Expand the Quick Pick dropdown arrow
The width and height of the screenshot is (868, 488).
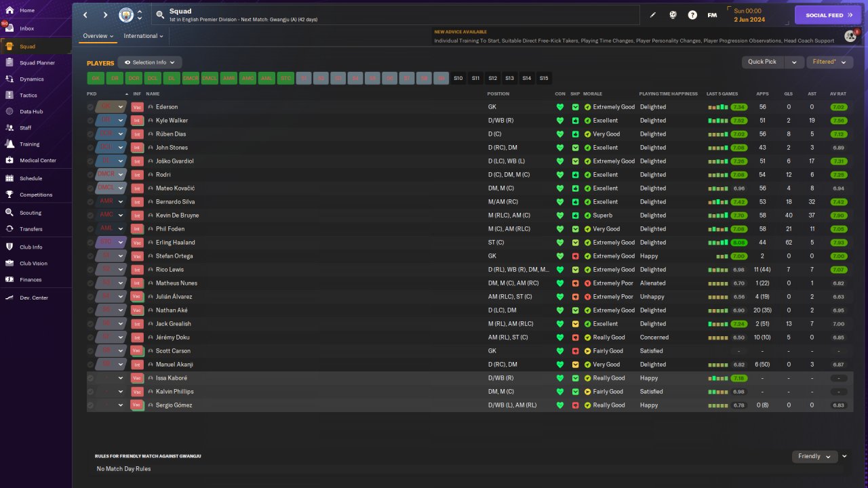point(794,62)
